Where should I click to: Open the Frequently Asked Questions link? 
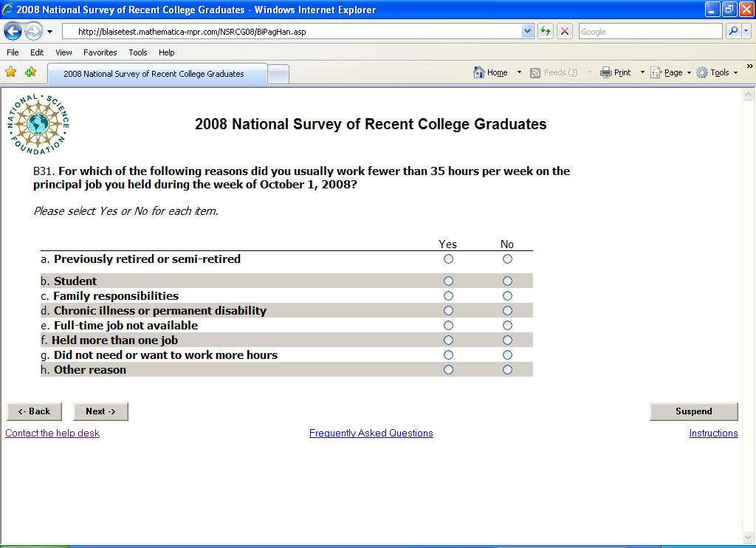click(x=371, y=434)
